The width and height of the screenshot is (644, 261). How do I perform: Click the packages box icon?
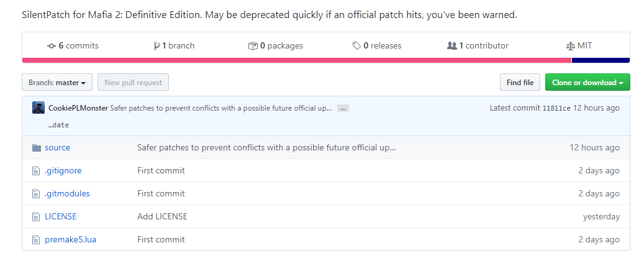pyautogui.click(x=253, y=46)
